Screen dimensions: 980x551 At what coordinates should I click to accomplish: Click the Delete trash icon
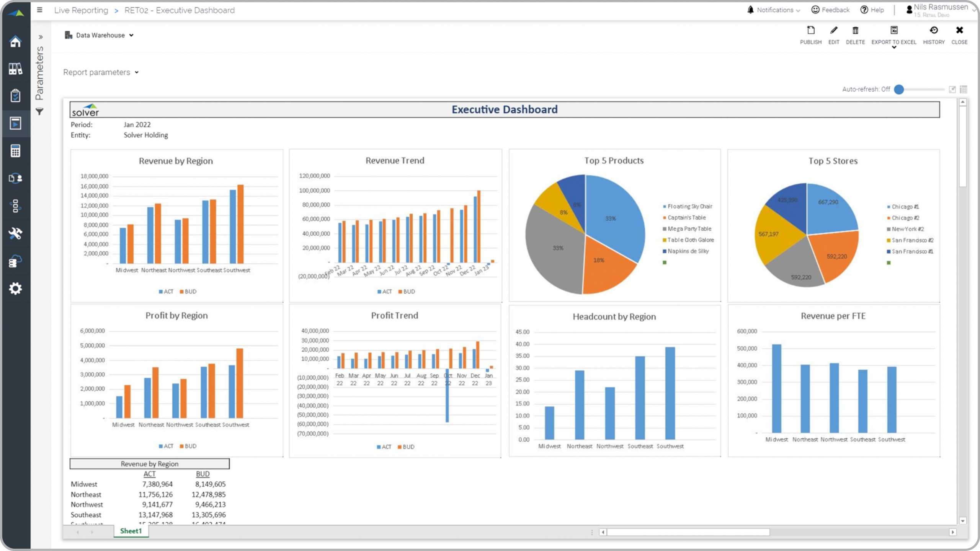[855, 31]
